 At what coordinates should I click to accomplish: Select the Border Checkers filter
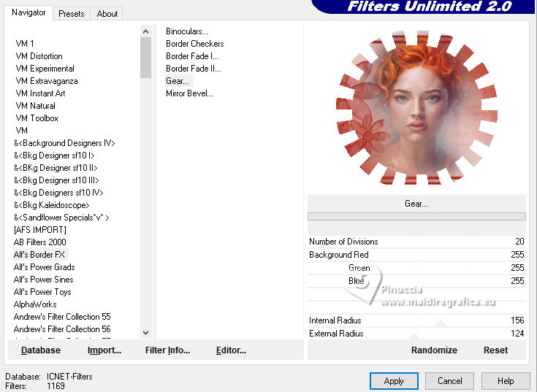195,44
